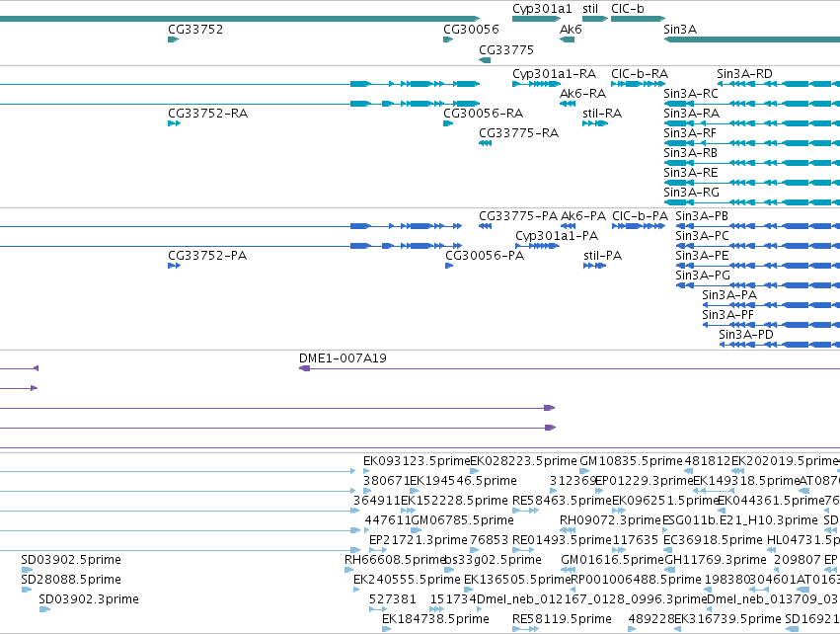Click the EK093123.5prime EST label
The width and height of the screenshot is (840, 634).
pos(417,461)
